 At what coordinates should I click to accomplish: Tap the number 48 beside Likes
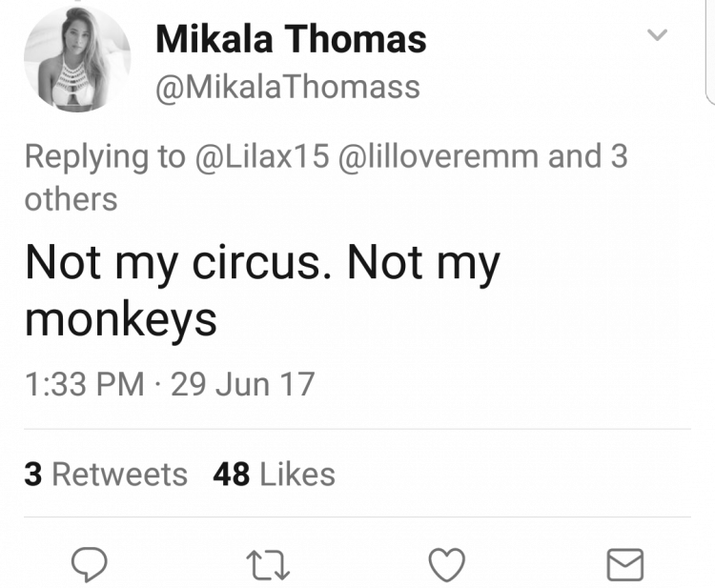(x=232, y=474)
